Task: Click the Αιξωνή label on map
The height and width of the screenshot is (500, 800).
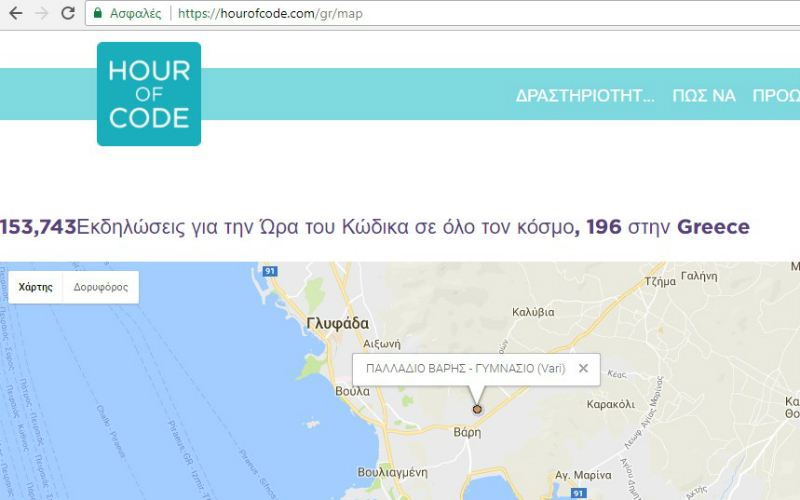Action: point(382,344)
